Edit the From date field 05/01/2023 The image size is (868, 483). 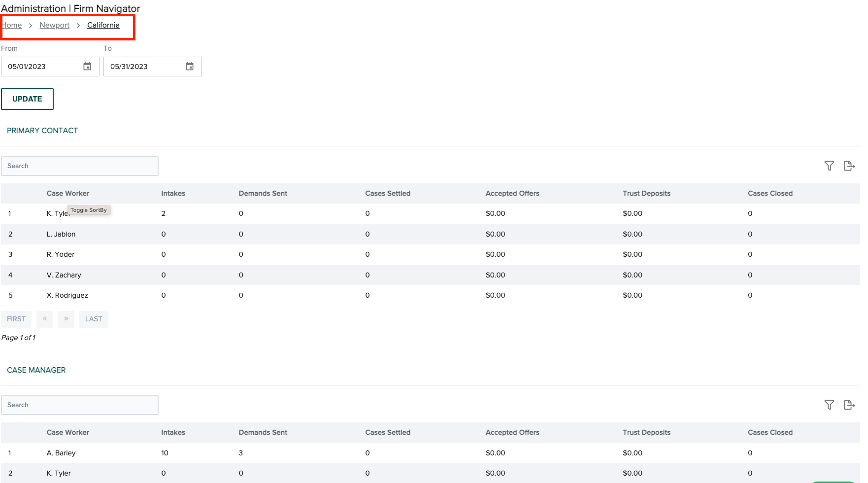pos(50,67)
